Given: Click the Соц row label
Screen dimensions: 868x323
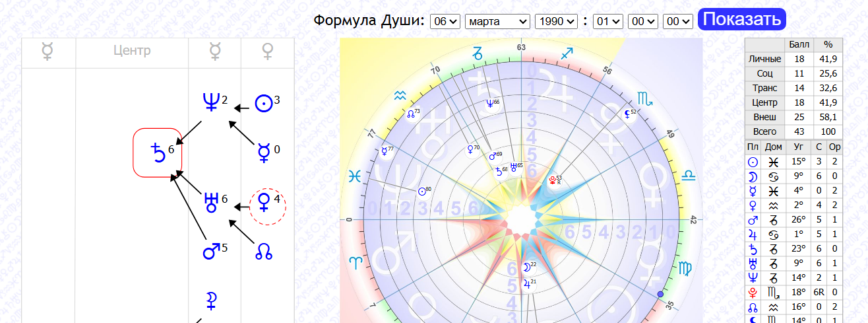Looking at the screenshot, I should point(764,73).
